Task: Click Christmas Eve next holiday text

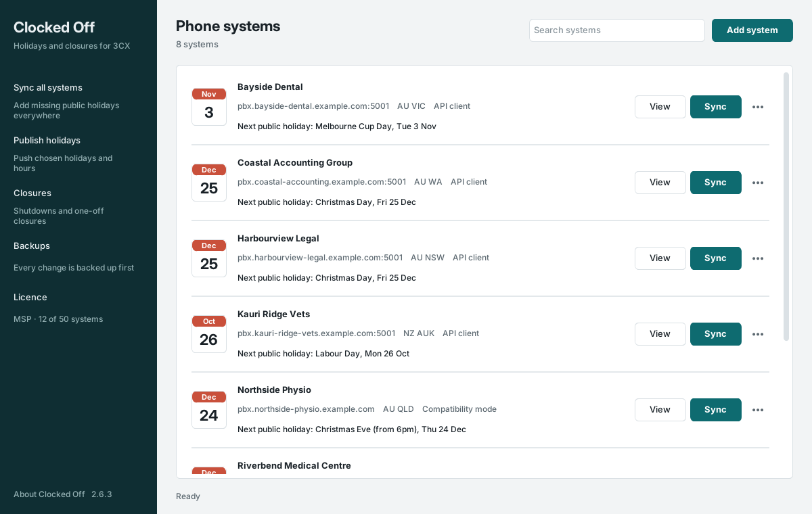Action: 352,429
